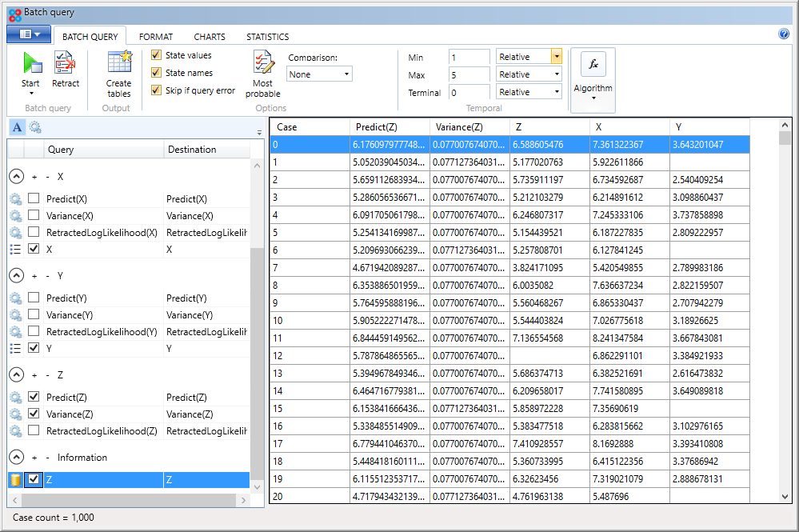Image resolution: width=799 pixels, height=532 pixels.
Task: Click inside the Max value field showing 5
Action: tap(469, 74)
